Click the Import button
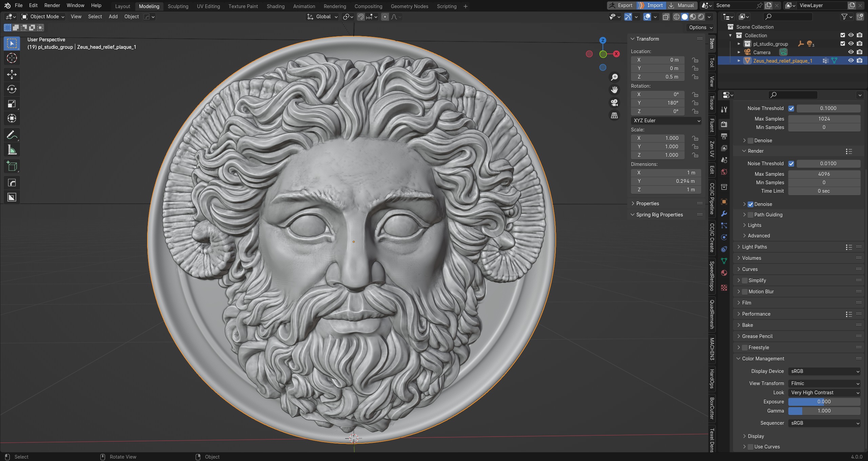Image resolution: width=868 pixels, height=461 pixels. pos(651,5)
